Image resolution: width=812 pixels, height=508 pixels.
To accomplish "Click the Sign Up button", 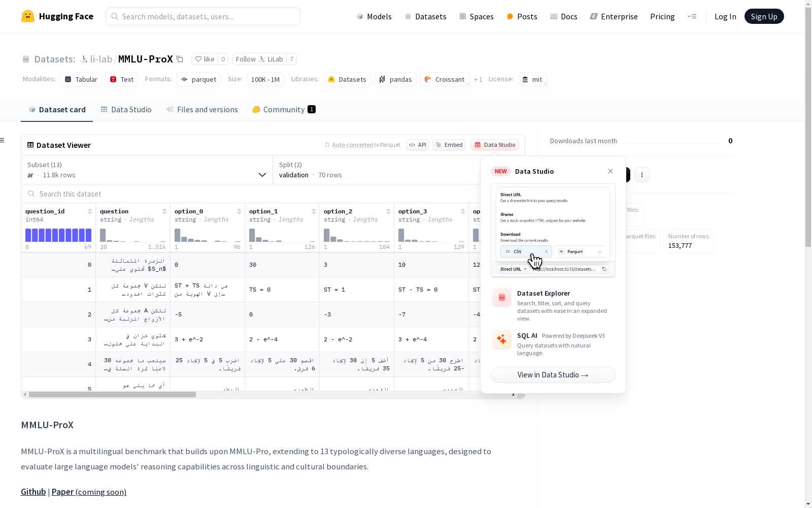I will (764, 16).
